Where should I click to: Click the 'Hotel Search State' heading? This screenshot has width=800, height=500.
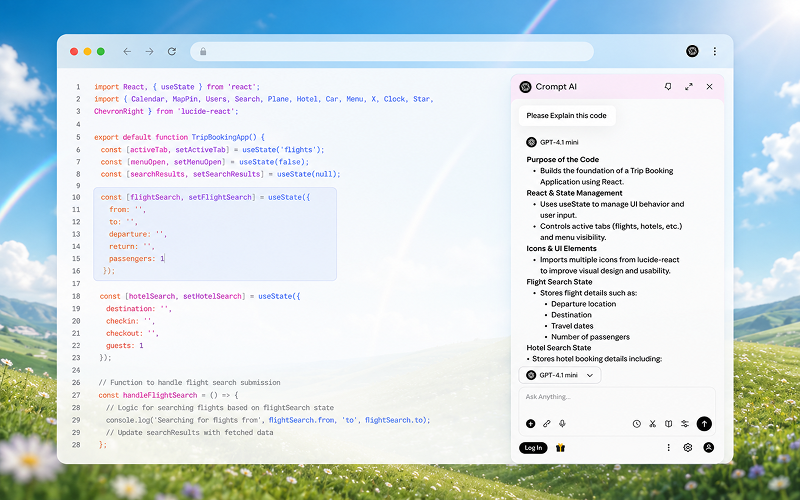point(559,348)
